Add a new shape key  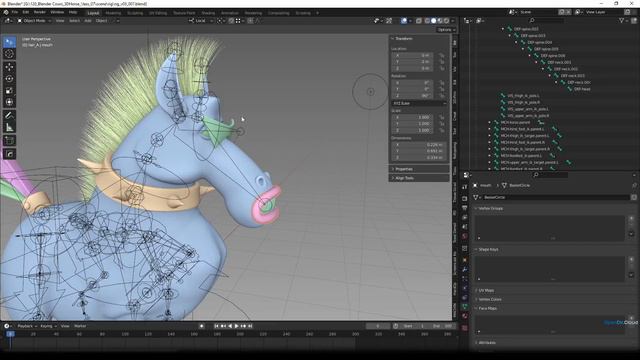click(631, 260)
